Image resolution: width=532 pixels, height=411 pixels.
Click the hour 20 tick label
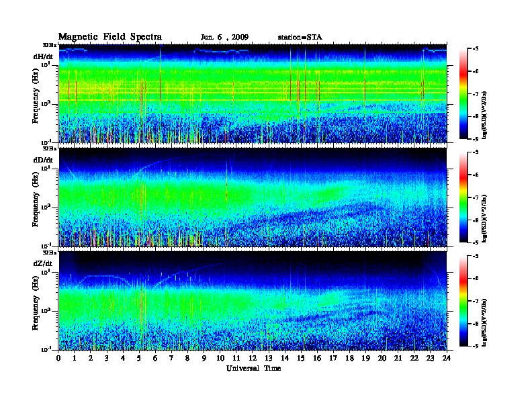pyautogui.click(x=382, y=358)
